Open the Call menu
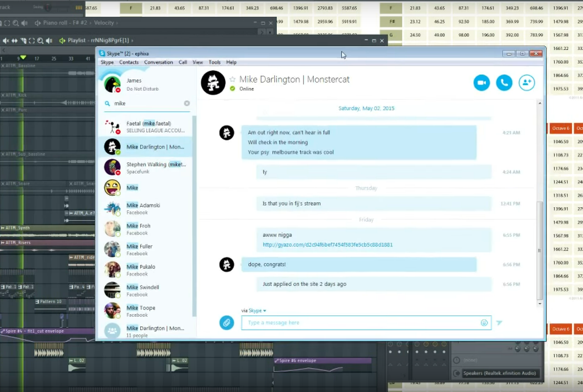 click(183, 62)
